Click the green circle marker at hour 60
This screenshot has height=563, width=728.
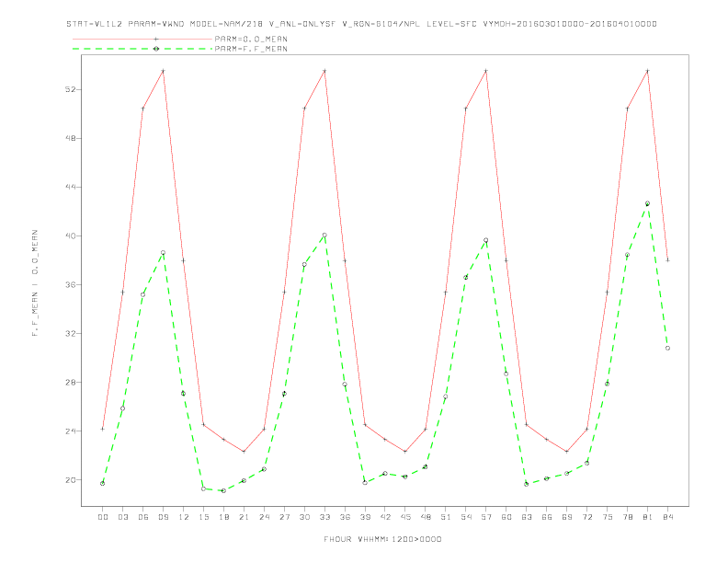click(506, 373)
